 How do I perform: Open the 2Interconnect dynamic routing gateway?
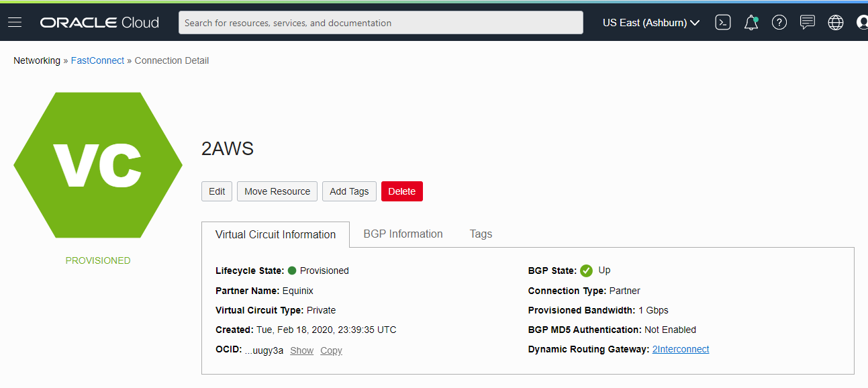(680, 348)
